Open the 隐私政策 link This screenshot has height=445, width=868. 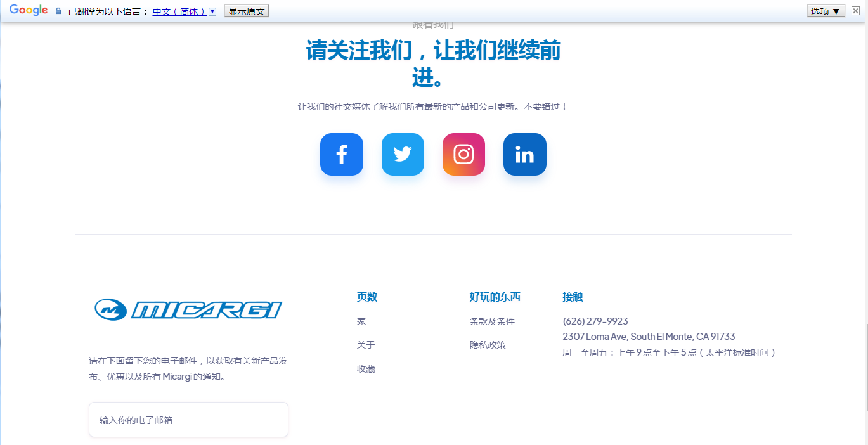(x=488, y=345)
